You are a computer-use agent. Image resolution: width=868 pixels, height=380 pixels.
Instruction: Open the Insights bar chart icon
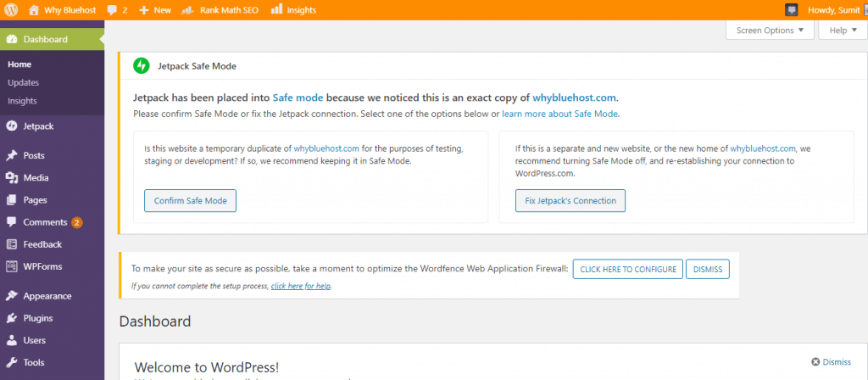(277, 9)
